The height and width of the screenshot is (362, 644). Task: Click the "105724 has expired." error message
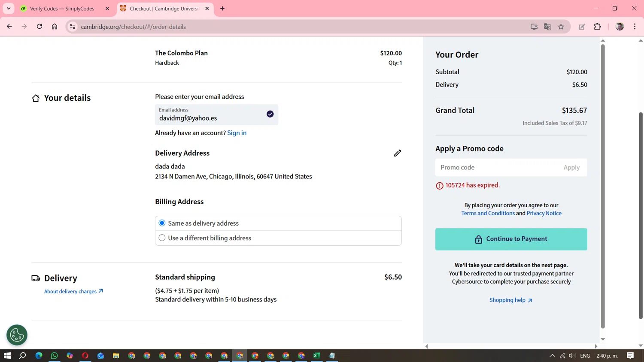[x=472, y=185]
